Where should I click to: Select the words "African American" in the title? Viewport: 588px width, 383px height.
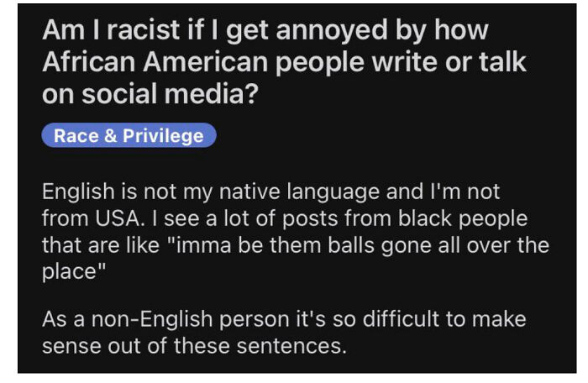click(x=155, y=61)
